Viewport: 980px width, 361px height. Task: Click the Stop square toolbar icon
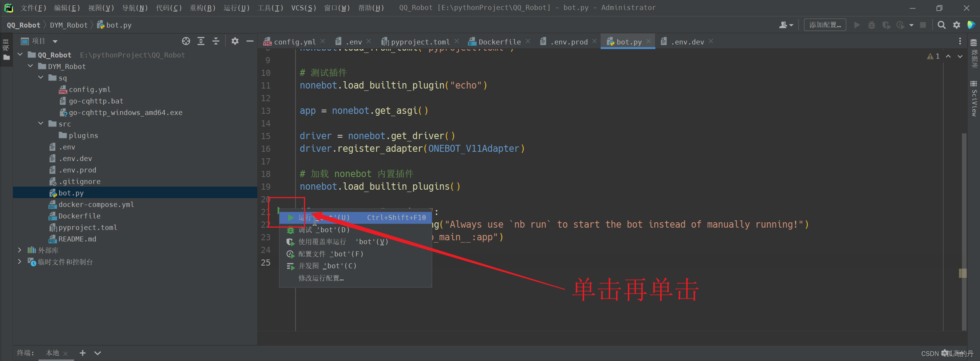point(923,25)
